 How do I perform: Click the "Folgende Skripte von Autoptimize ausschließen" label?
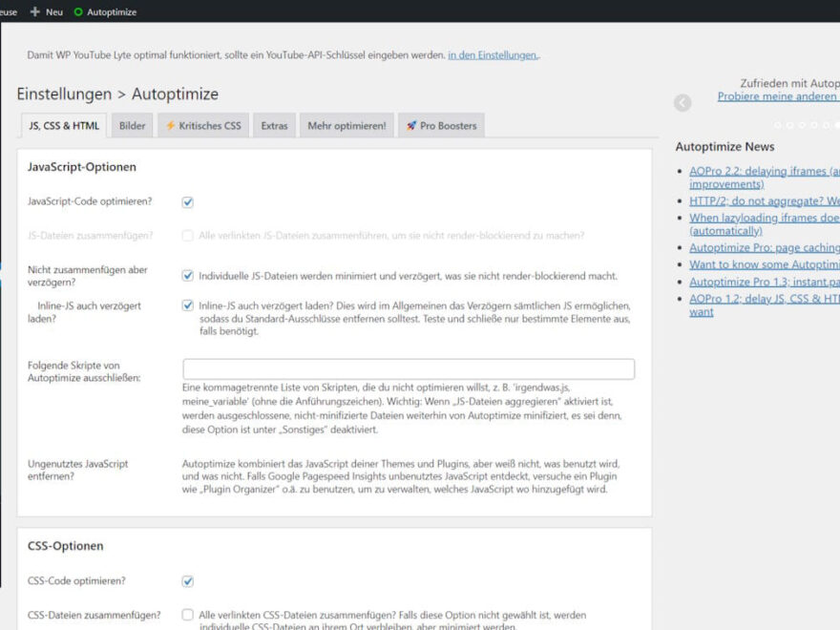84,371
